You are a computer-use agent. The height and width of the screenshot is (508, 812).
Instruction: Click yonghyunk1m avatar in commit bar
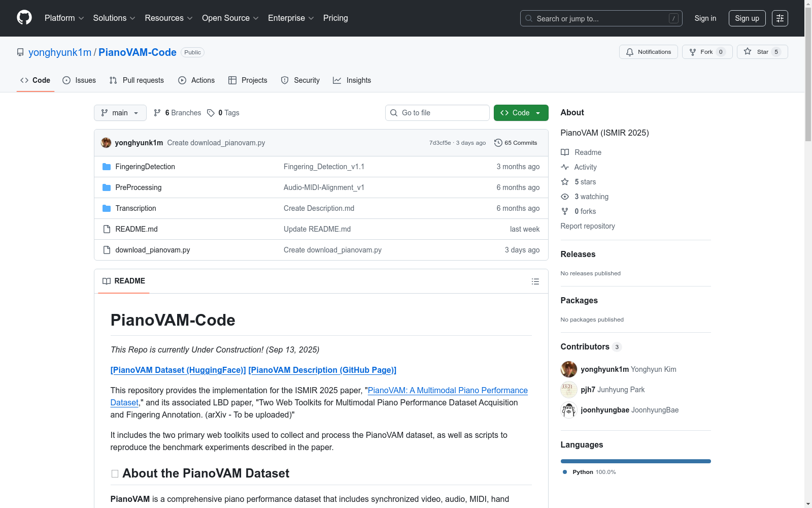click(x=106, y=143)
